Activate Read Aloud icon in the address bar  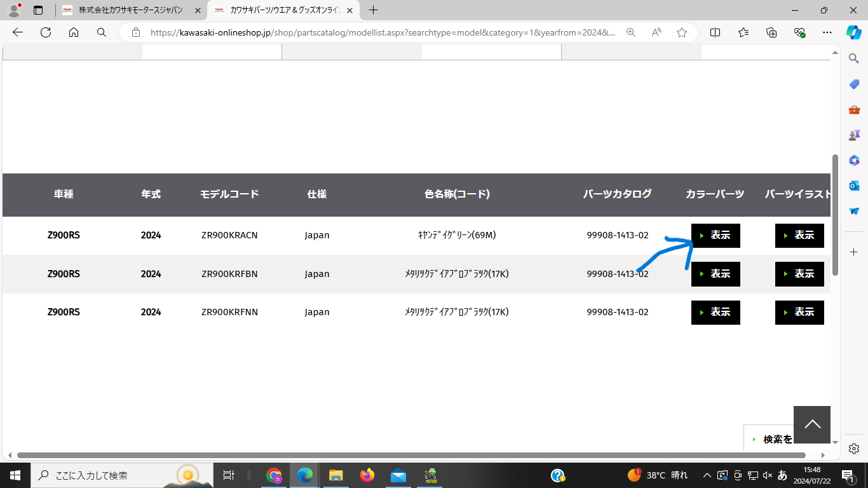pos(656,32)
